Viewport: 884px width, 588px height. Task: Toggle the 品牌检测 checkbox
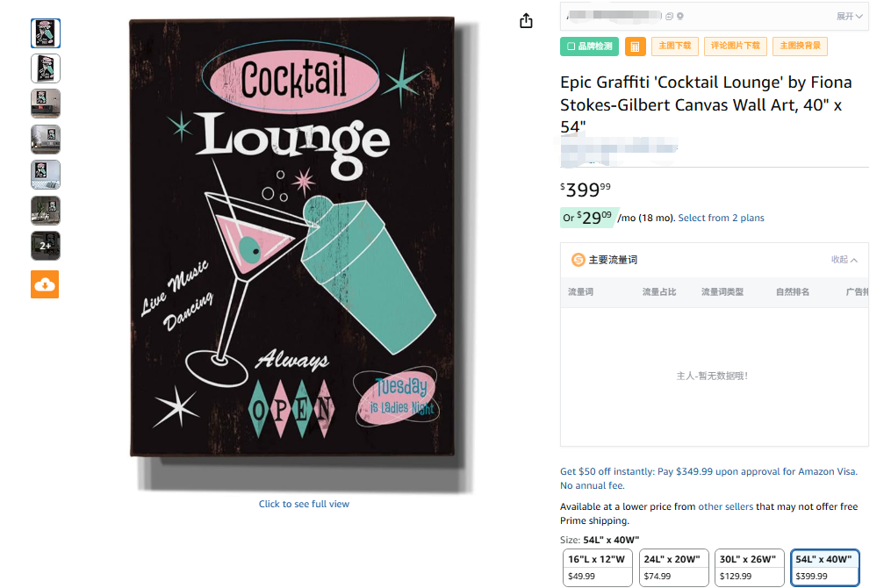tap(571, 47)
